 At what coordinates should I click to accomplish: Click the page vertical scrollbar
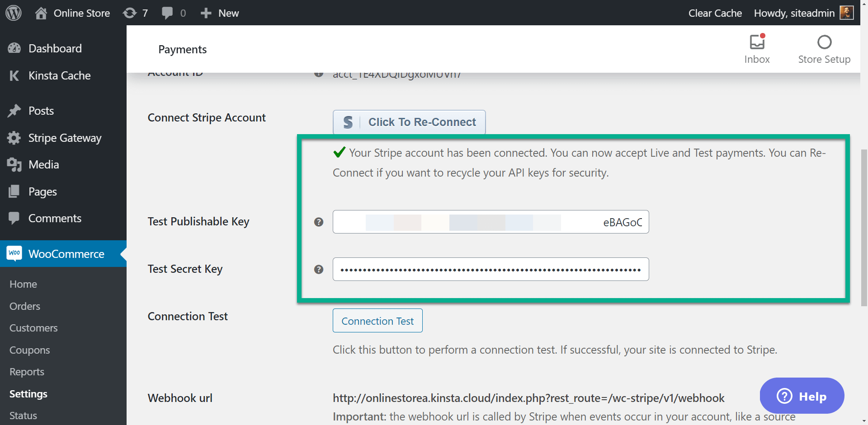point(864,228)
